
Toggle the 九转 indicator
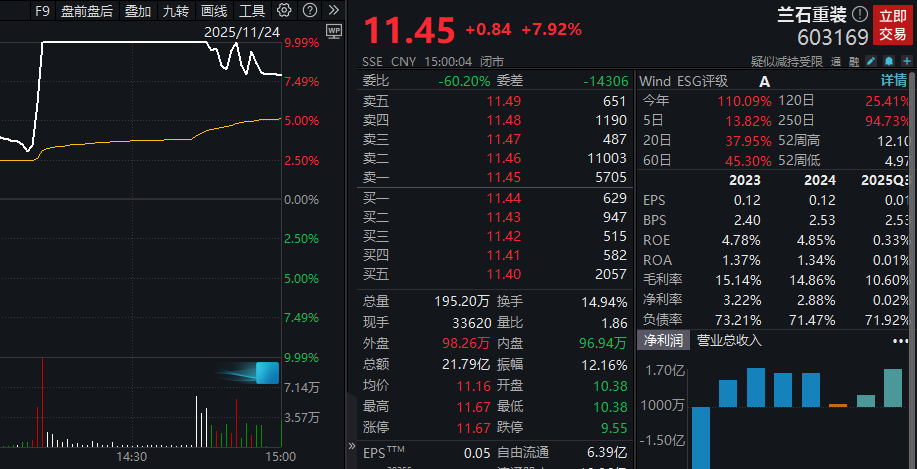(x=174, y=11)
